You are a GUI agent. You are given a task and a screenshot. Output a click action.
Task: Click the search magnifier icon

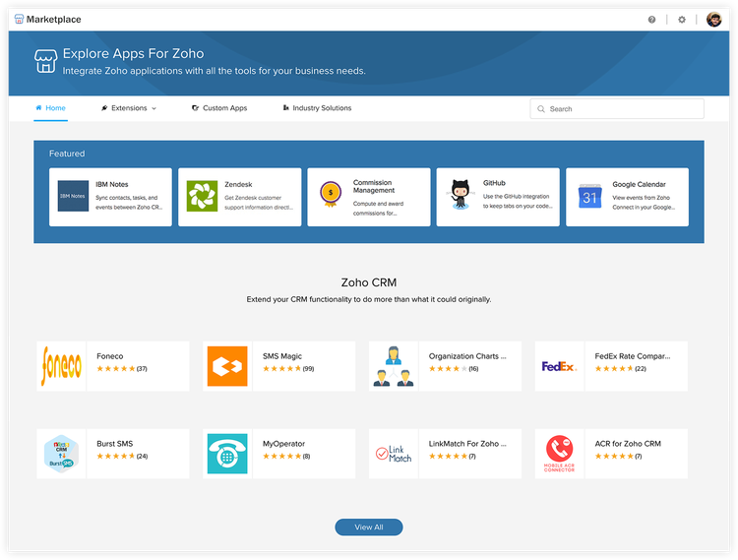(541, 108)
